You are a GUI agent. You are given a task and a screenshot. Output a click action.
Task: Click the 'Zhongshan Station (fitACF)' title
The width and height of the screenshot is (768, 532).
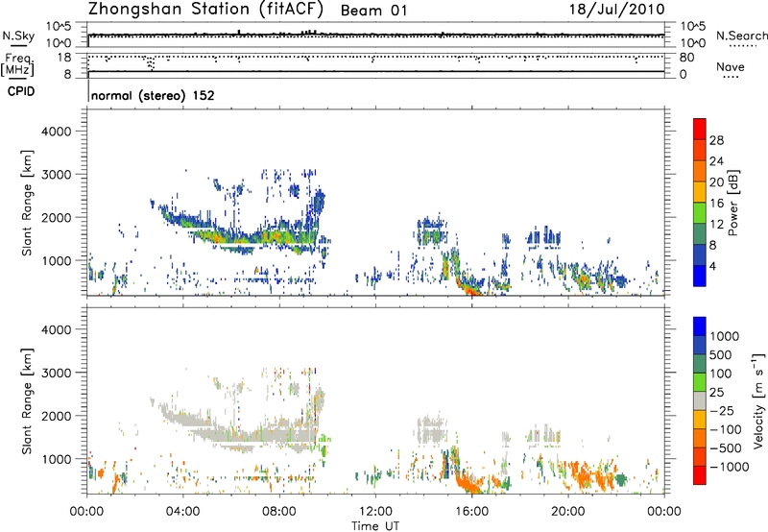click(205, 10)
